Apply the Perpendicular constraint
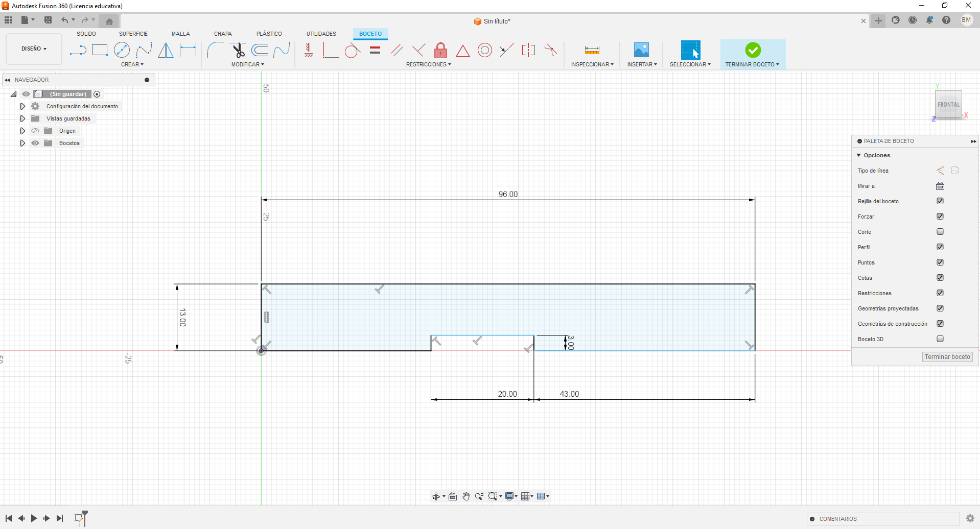 (x=418, y=50)
